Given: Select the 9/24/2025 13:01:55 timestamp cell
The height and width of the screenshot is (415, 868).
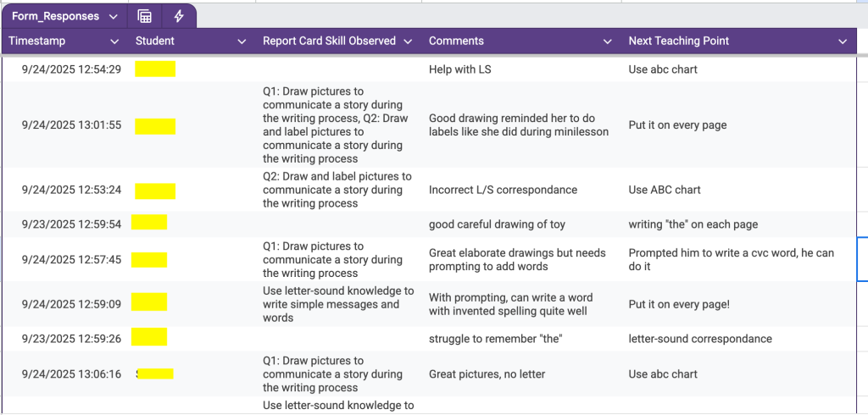Looking at the screenshot, I should [x=71, y=125].
